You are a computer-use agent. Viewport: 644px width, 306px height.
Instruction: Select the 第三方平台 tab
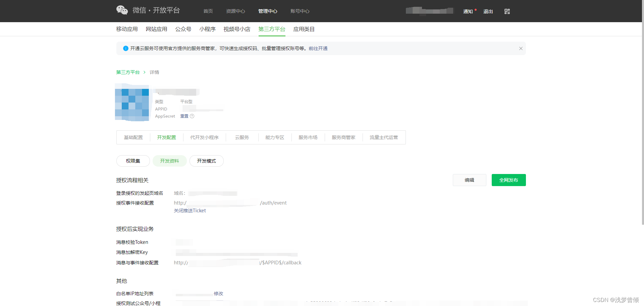point(272,29)
